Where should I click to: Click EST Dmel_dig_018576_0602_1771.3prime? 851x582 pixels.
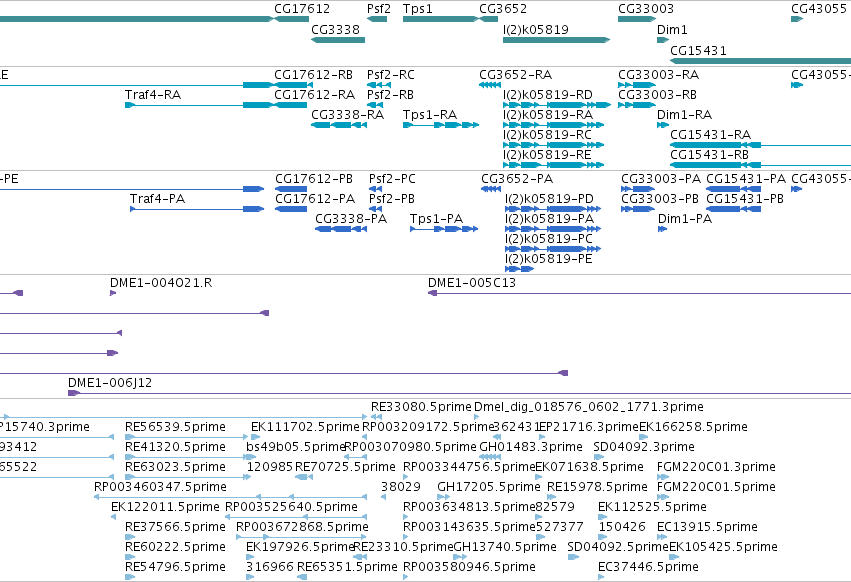coord(588,407)
